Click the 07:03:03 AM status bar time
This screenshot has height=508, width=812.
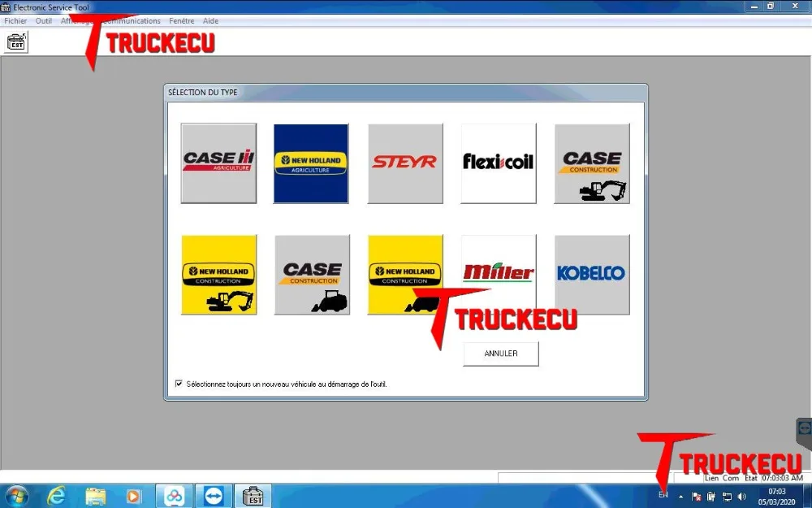tap(782, 477)
